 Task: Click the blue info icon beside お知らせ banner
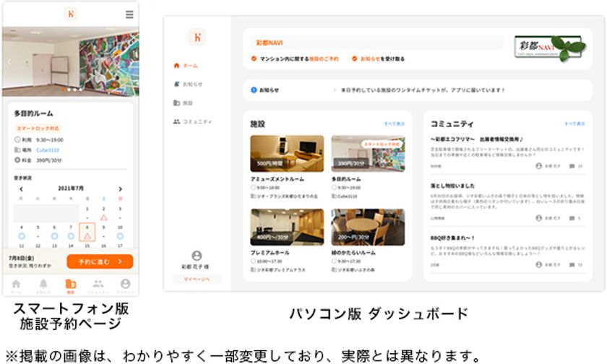[254, 90]
